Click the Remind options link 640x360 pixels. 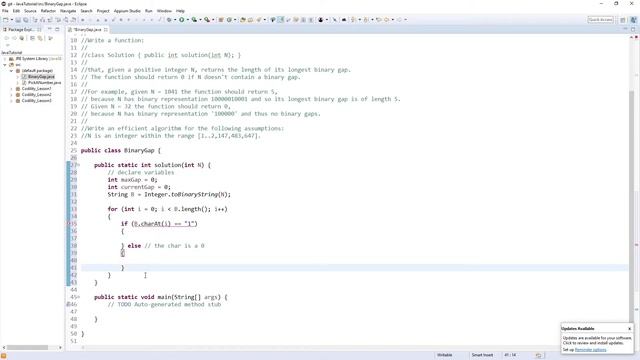point(591,350)
